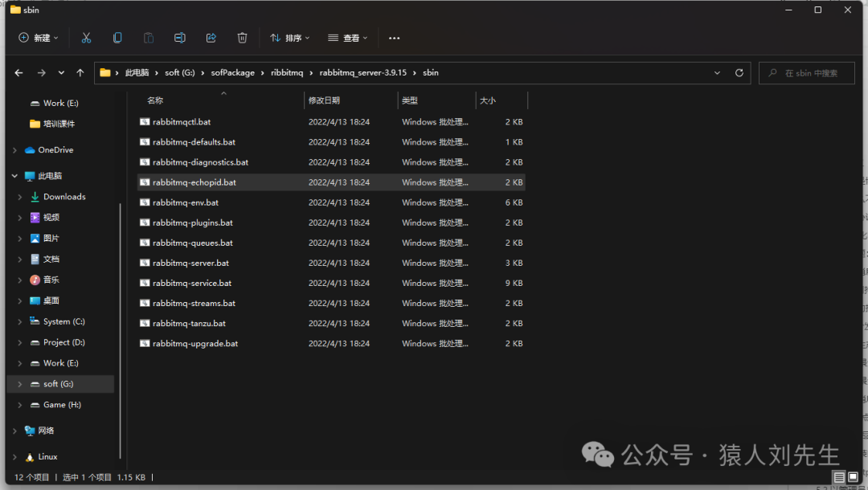Expand the Downloads tree node
This screenshot has width=868, height=490.
click(20, 196)
